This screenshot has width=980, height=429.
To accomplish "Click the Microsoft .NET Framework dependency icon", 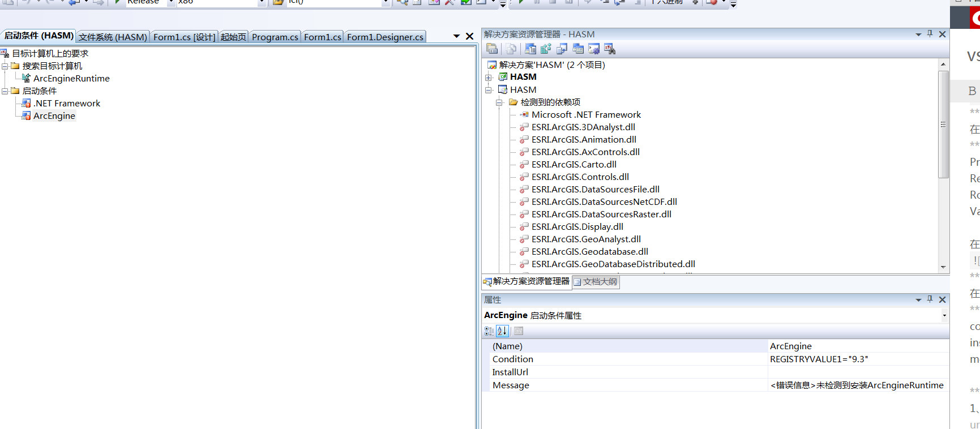I will tap(524, 114).
